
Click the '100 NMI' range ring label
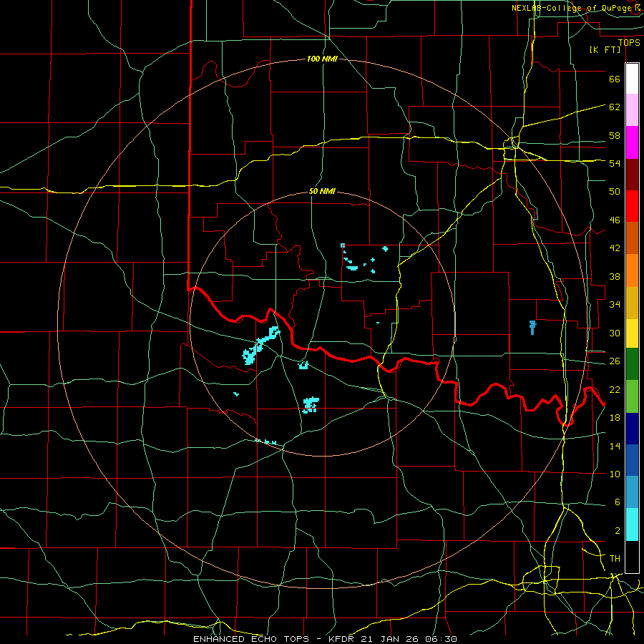point(322,59)
